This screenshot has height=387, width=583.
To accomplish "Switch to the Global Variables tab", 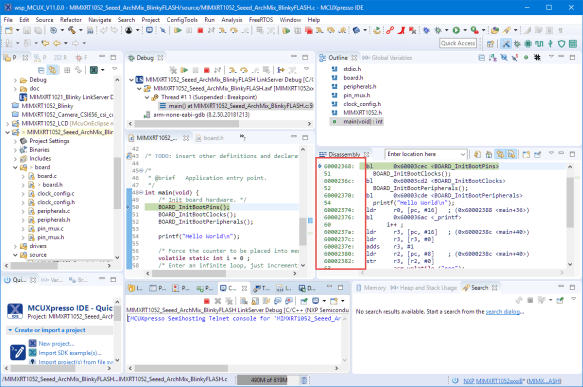I will (387, 58).
